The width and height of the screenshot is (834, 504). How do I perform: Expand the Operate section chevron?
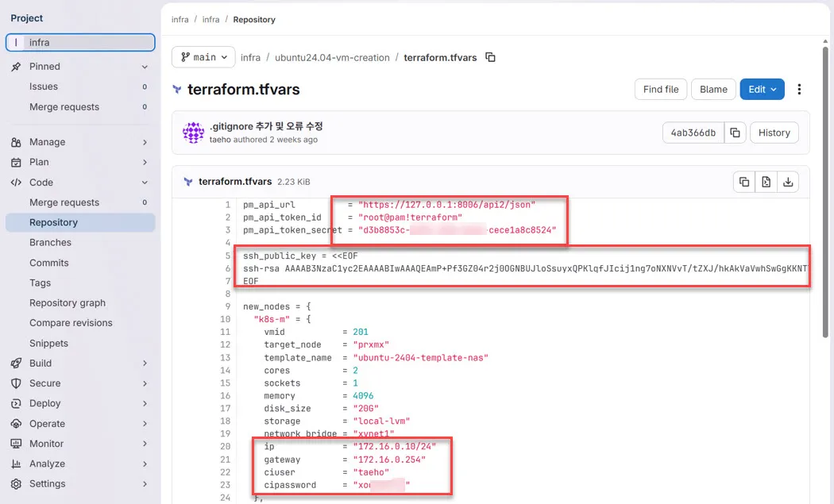pyautogui.click(x=145, y=424)
